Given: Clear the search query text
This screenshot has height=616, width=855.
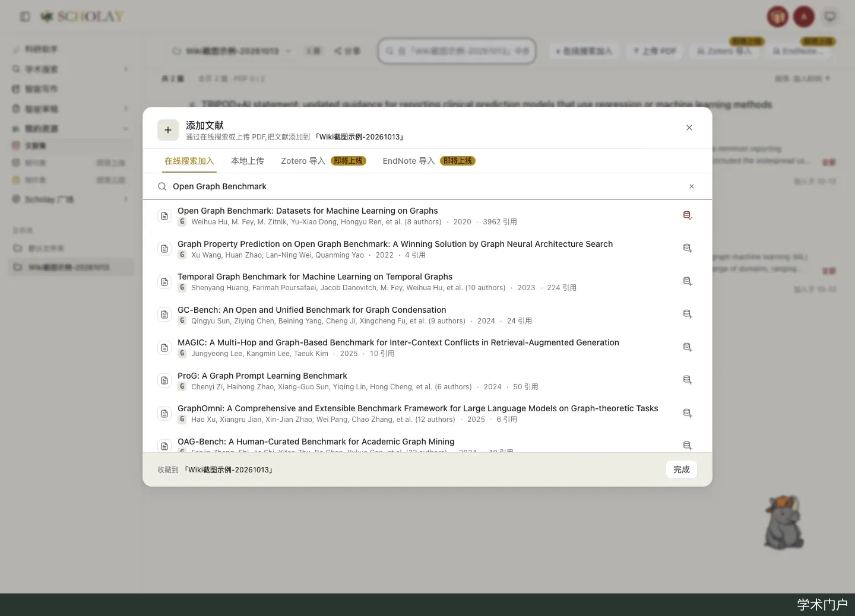Looking at the screenshot, I should (692, 186).
